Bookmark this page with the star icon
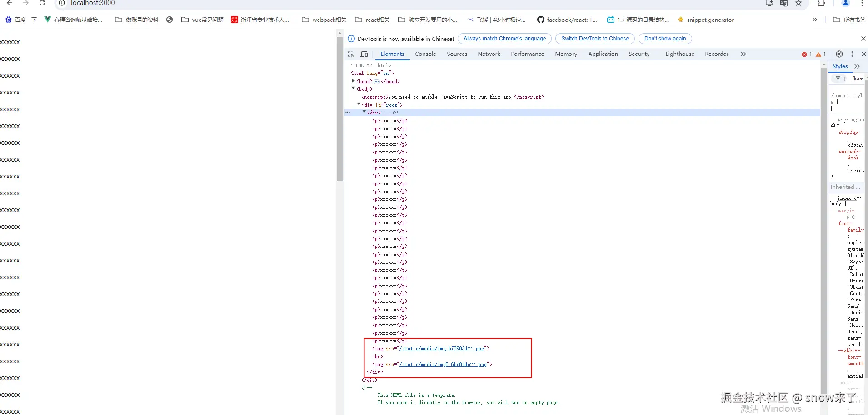 coord(798,3)
